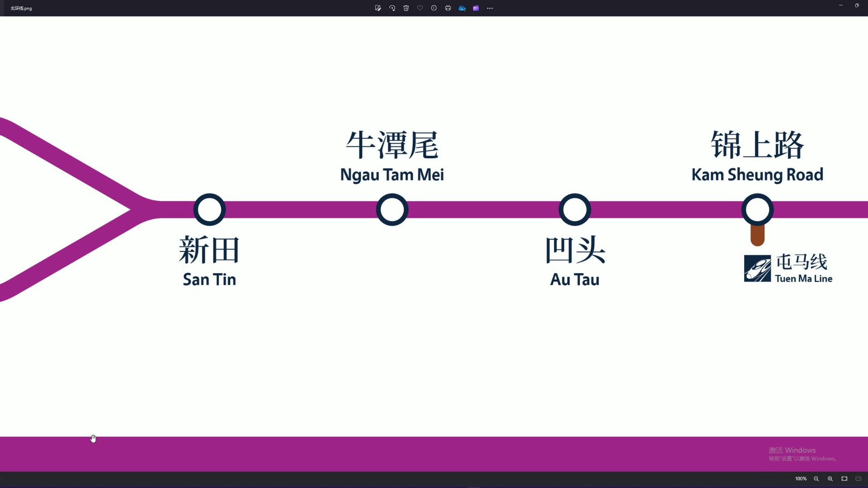Zoom out using the minus magnifier
The width and height of the screenshot is (868, 488).
coord(816,479)
